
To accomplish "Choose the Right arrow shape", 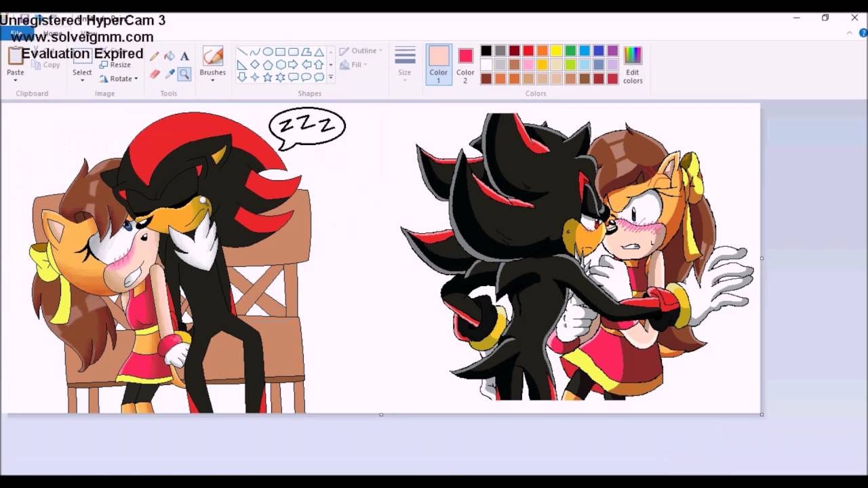I will pyautogui.click(x=293, y=64).
